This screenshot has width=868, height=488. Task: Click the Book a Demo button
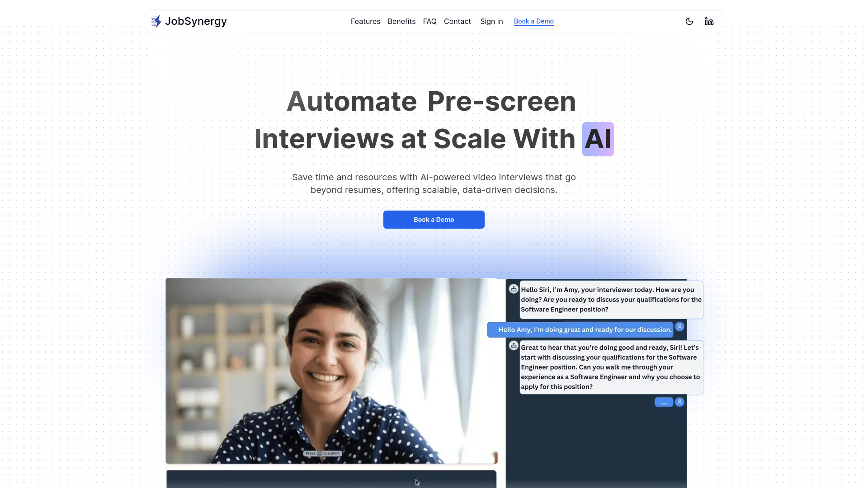click(434, 219)
